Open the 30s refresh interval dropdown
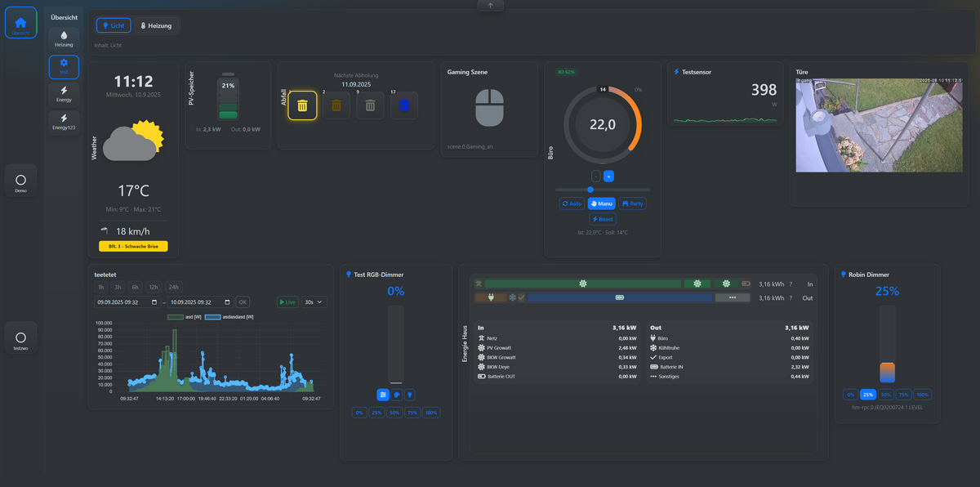 (314, 302)
